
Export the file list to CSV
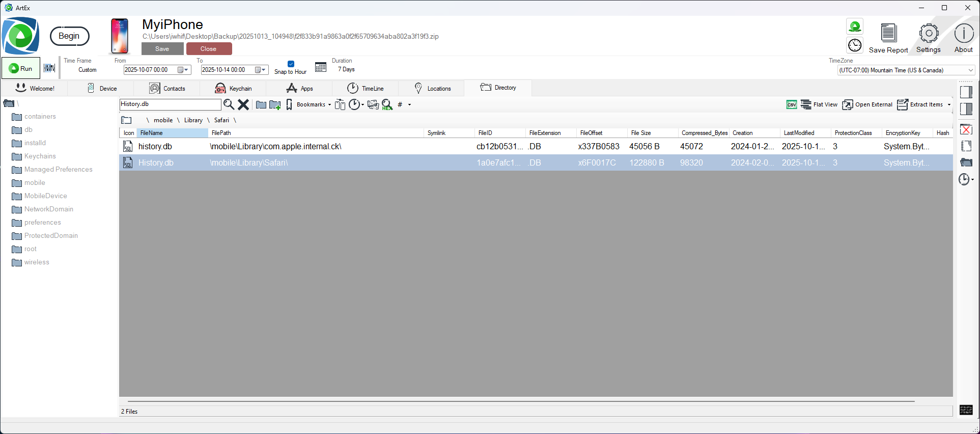point(791,104)
